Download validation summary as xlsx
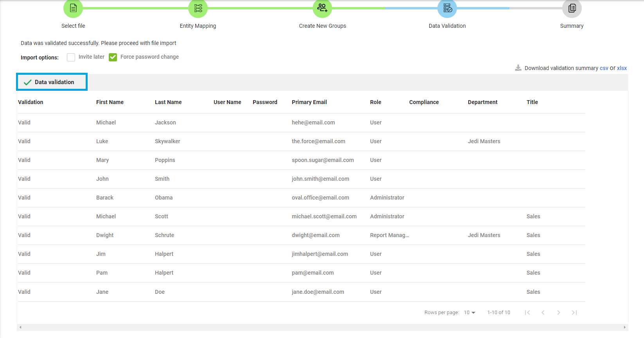 tap(622, 68)
